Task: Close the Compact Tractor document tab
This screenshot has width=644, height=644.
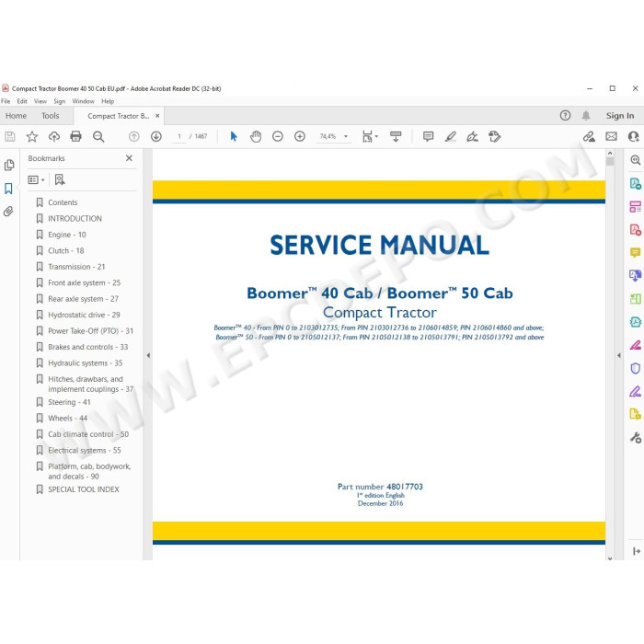Action: click(157, 116)
